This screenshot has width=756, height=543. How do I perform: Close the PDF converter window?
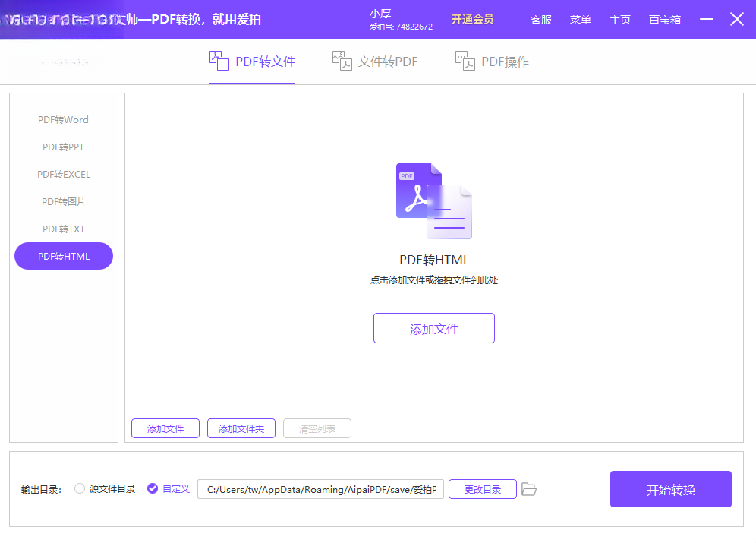(737, 19)
